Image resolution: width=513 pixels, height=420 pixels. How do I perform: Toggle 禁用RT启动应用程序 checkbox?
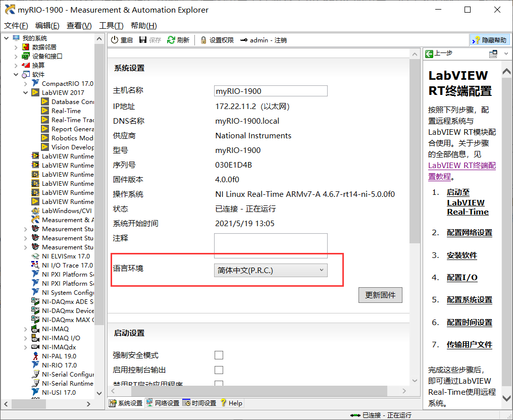[219, 383]
